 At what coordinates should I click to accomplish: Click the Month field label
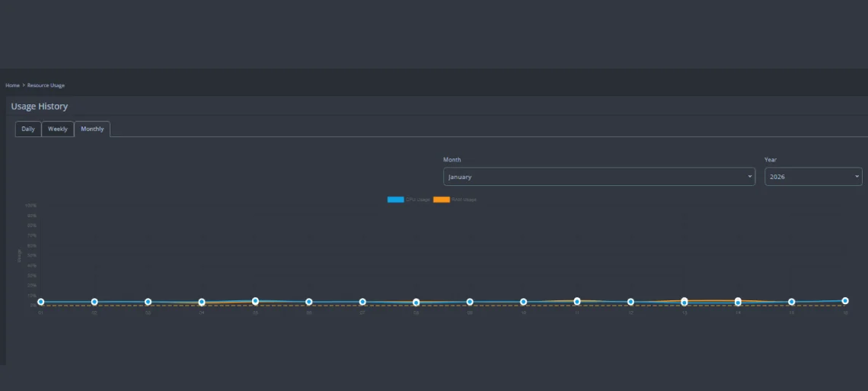coord(452,159)
